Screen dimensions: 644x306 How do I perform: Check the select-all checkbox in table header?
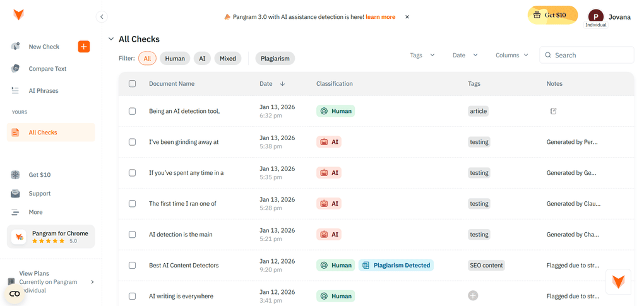132,84
